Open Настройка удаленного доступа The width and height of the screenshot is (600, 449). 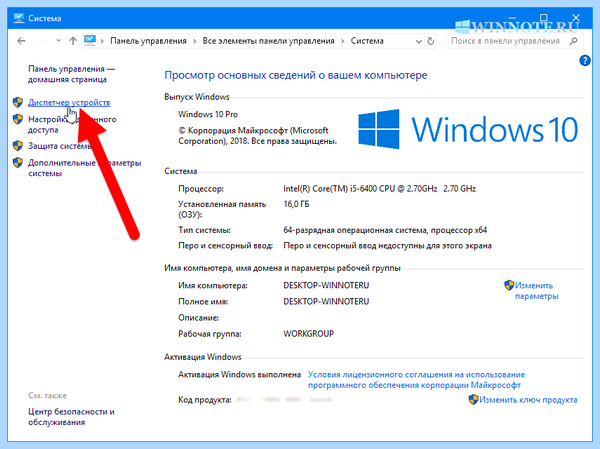coord(72,124)
